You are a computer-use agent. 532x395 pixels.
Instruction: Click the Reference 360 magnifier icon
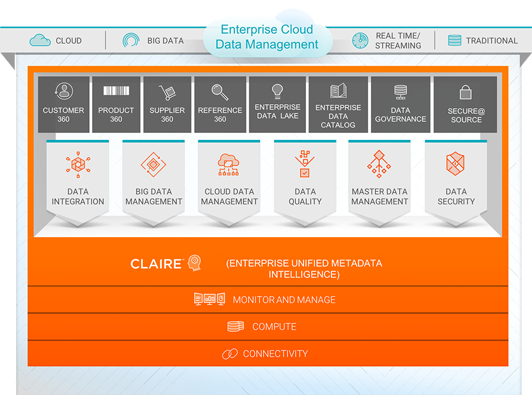pyautogui.click(x=220, y=92)
